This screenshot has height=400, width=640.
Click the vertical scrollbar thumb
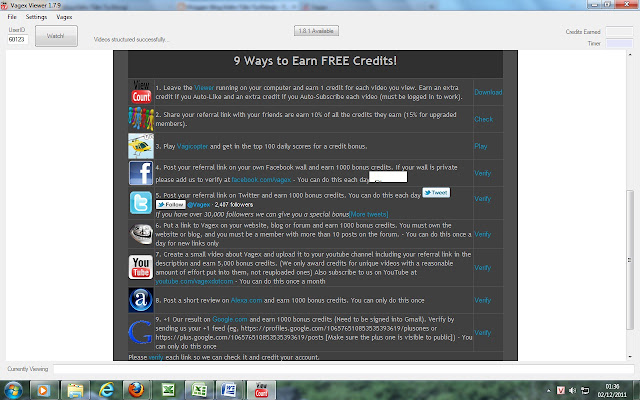pos(629,260)
